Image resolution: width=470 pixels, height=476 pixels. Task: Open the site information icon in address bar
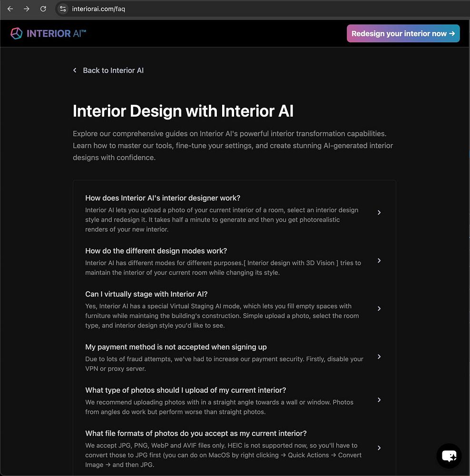point(63,9)
